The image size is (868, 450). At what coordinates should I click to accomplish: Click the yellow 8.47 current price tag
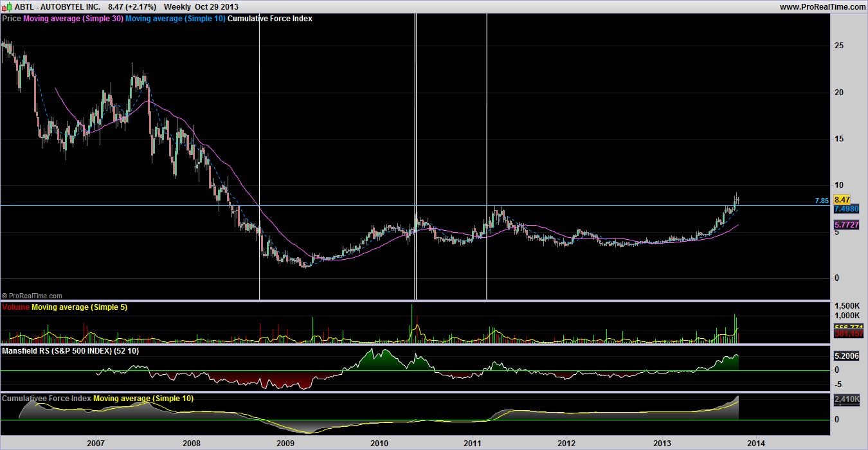click(842, 200)
